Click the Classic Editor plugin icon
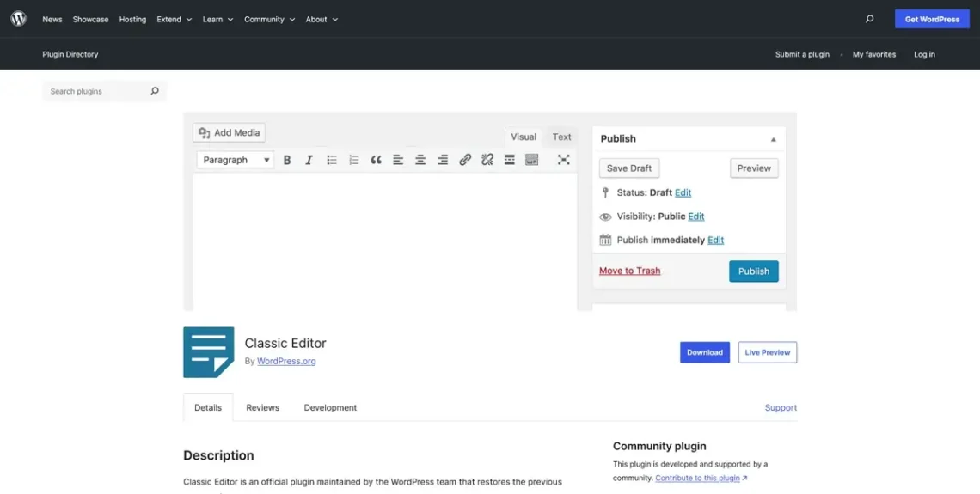980x494 pixels. pos(209,352)
